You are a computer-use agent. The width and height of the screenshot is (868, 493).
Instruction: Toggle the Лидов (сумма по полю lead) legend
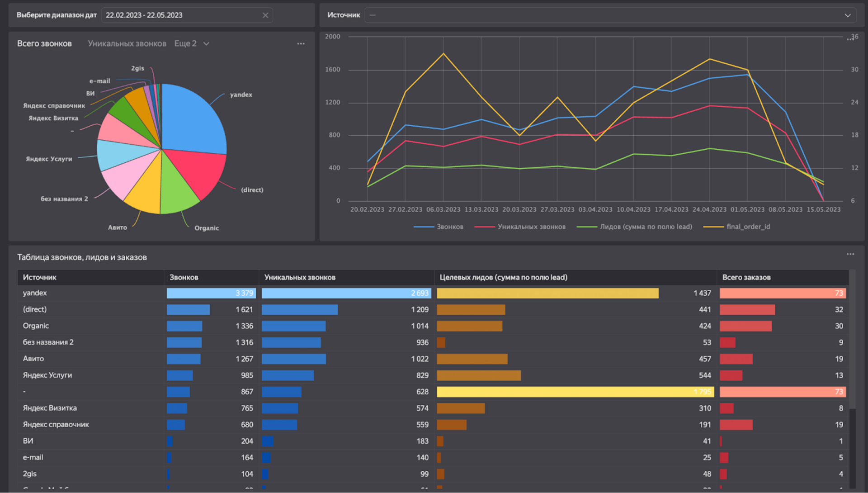coord(634,227)
